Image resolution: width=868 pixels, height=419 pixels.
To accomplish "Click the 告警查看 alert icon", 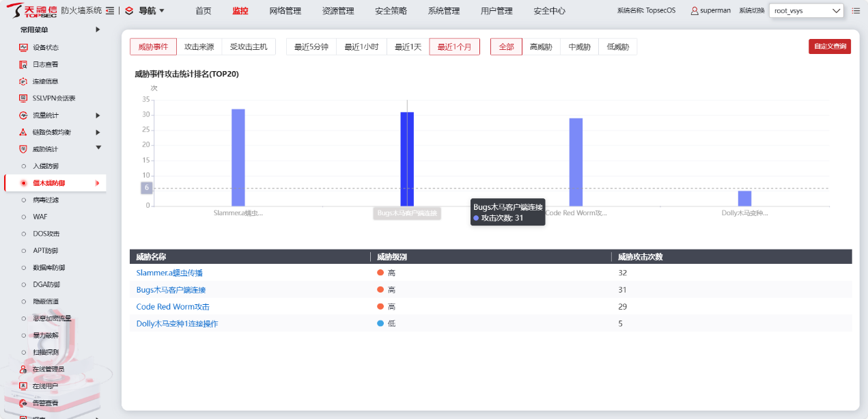I will (x=23, y=403).
